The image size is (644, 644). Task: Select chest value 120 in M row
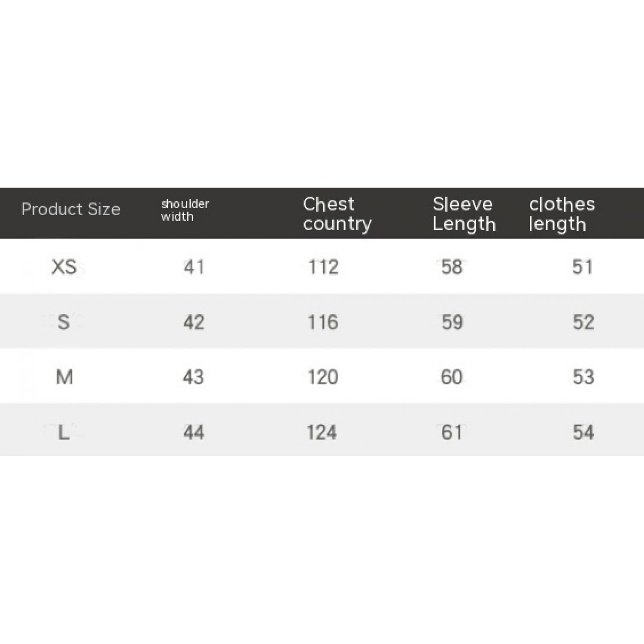(323, 377)
